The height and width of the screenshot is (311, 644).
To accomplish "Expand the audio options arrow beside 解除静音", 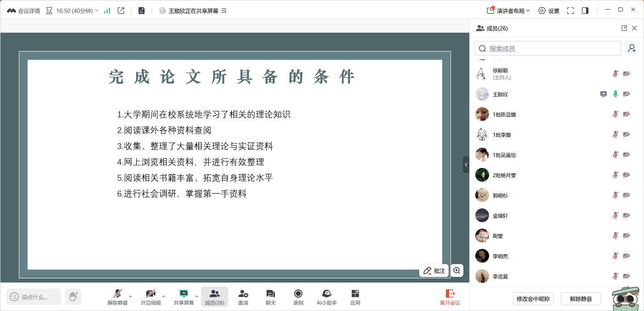I will coord(131,296).
